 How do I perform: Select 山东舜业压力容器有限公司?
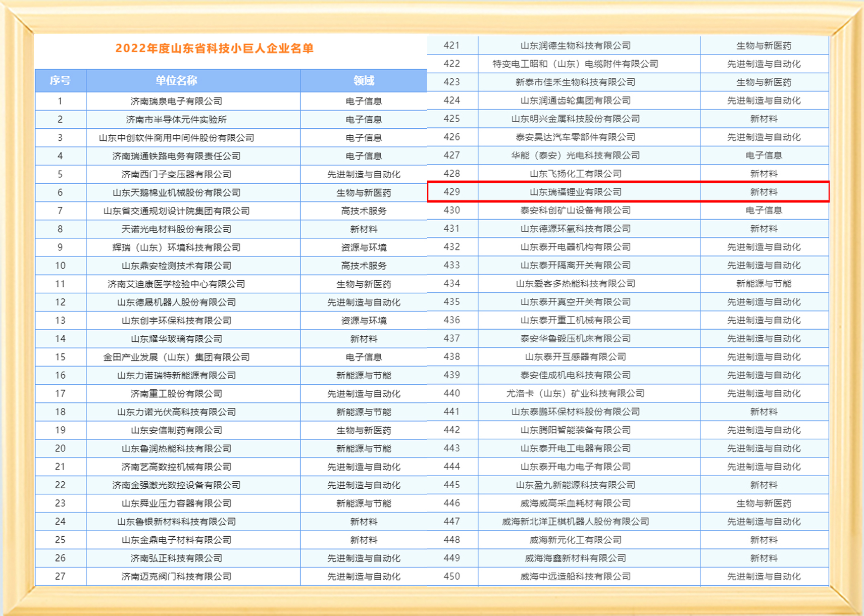pyautogui.click(x=176, y=503)
